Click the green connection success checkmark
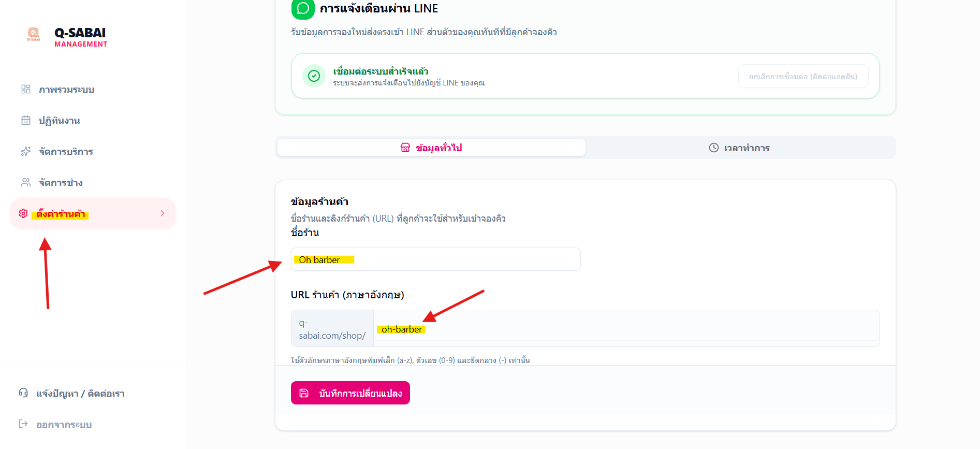The width and height of the screenshot is (980, 449). coord(314,76)
